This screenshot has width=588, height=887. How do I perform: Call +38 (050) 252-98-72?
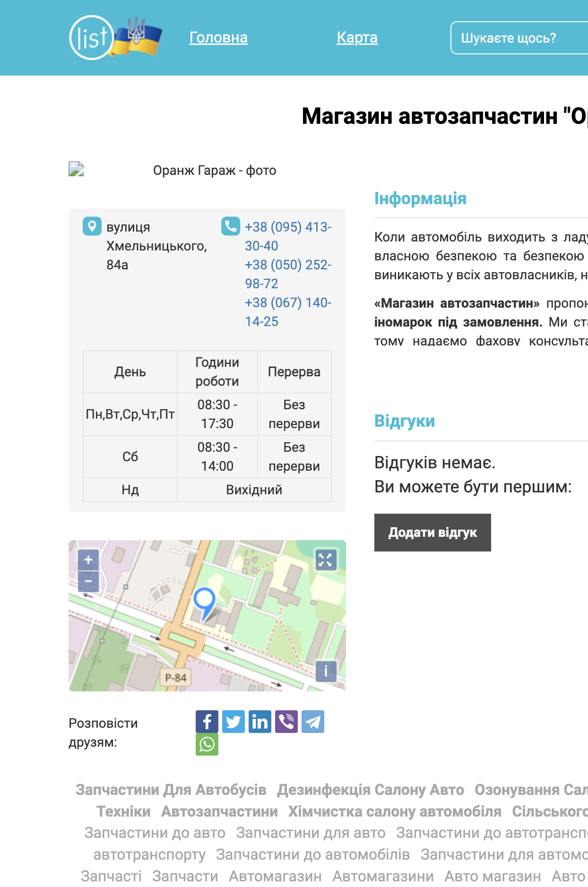(x=288, y=274)
